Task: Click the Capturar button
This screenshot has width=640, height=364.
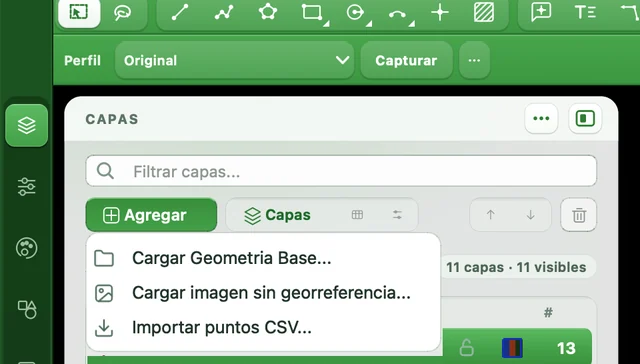Action: 406,60
